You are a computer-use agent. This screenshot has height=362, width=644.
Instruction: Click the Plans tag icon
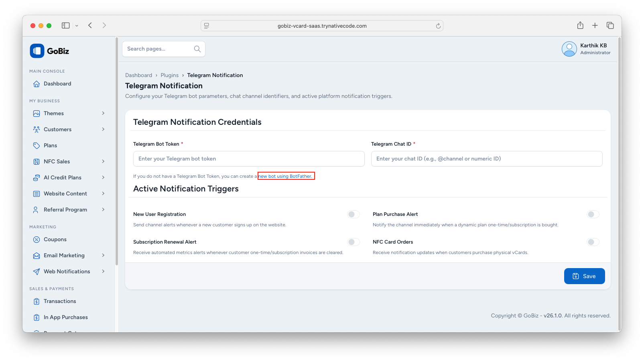37,146
